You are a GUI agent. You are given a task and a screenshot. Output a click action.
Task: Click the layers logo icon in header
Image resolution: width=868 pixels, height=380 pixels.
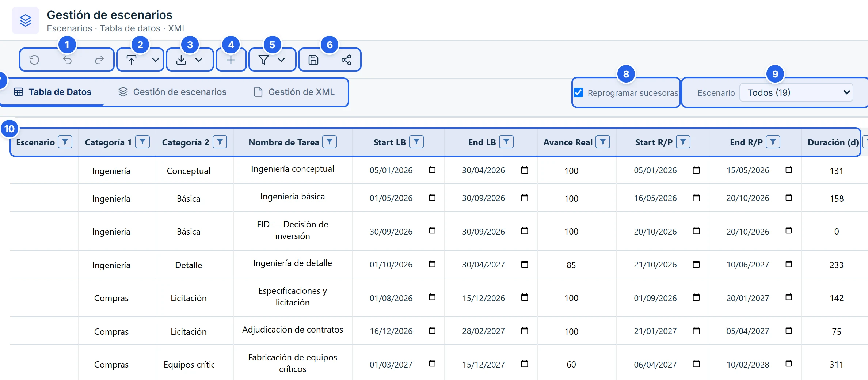(26, 20)
